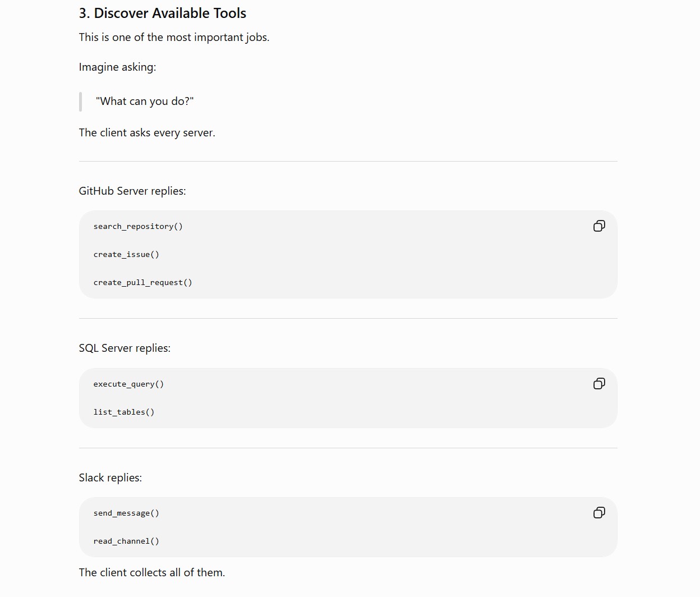Click the execute_query() code line
This screenshot has width=700, height=597.
[128, 384]
